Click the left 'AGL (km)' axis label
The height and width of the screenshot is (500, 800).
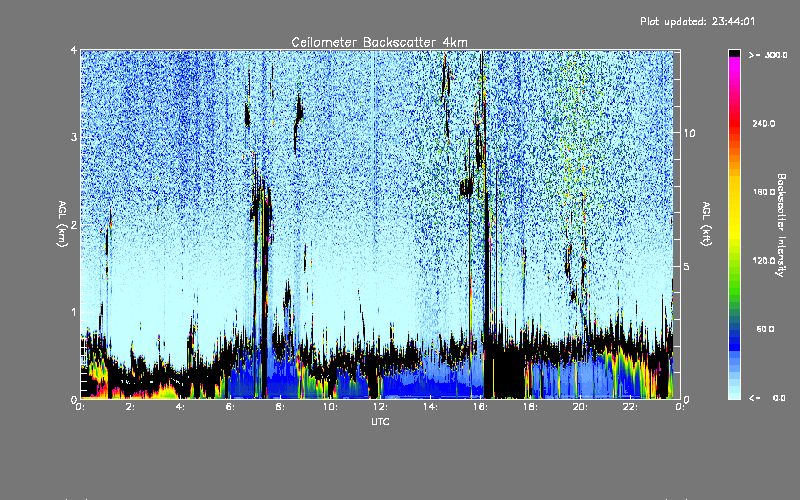[x=63, y=224]
